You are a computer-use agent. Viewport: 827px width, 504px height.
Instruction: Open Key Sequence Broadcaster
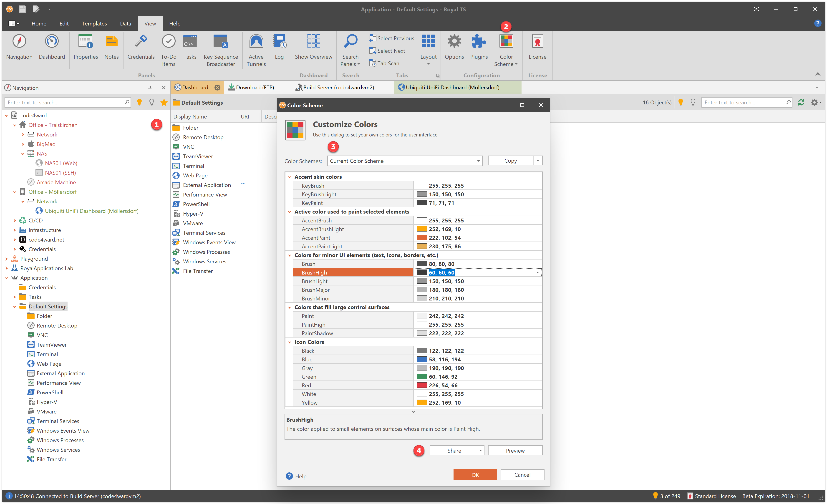(221, 51)
